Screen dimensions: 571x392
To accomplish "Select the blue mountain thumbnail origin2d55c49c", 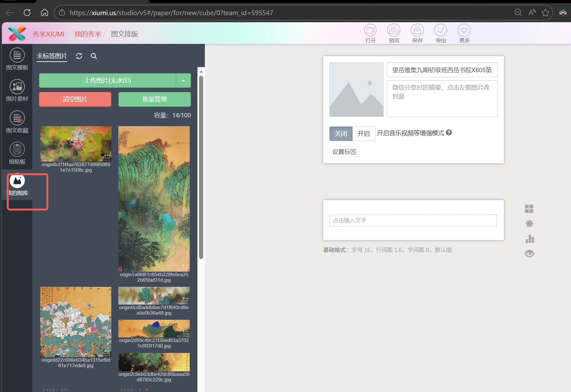I will click(154, 328).
